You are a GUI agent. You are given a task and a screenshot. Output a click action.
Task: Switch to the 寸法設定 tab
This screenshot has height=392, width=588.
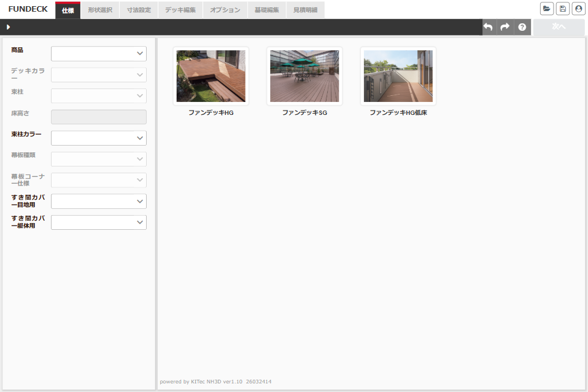(x=139, y=10)
